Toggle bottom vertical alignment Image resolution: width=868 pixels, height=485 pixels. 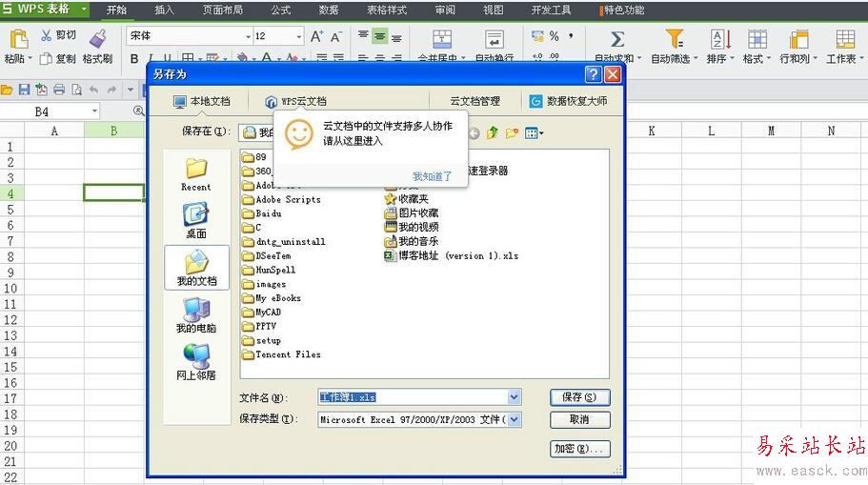tap(396, 38)
